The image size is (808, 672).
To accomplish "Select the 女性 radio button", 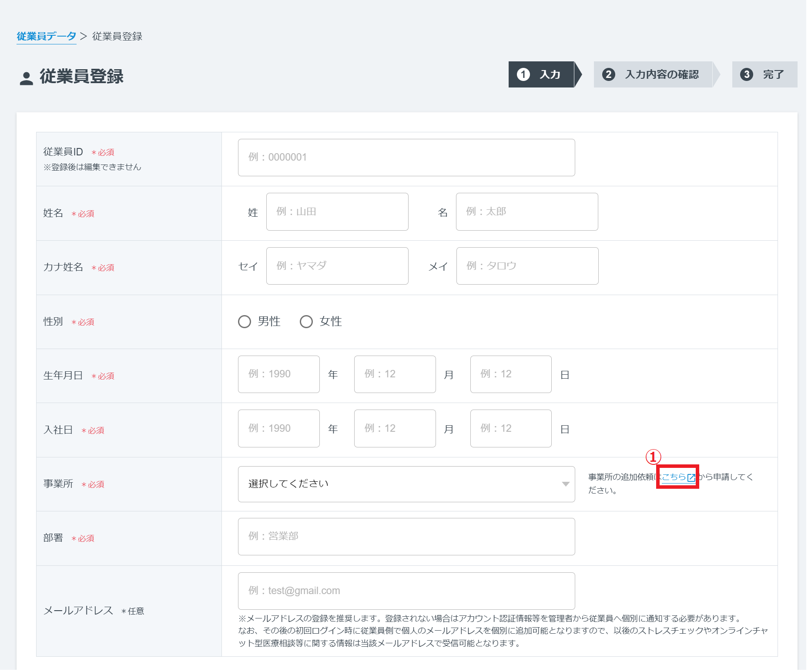I will pyautogui.click(x=306, y=322).
